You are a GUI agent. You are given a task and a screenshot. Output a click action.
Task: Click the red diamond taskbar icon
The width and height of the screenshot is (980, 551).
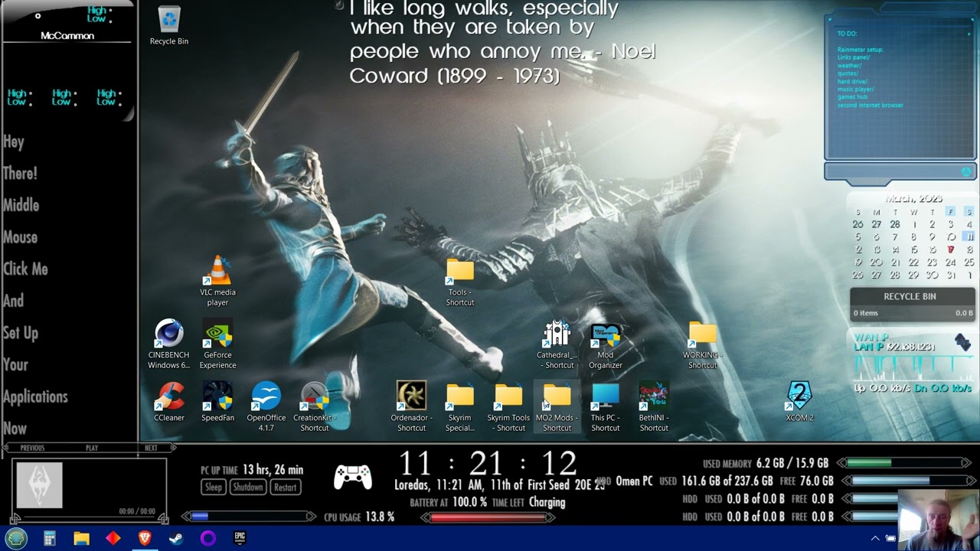[113, 538]
